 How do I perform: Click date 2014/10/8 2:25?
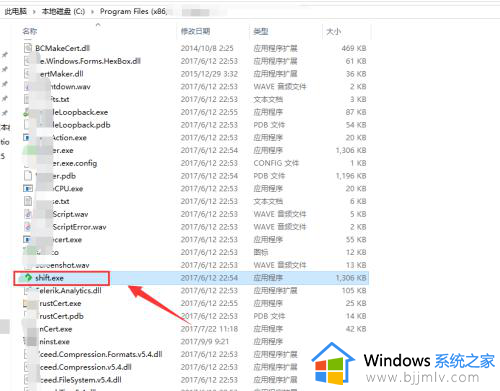point(207,48)
